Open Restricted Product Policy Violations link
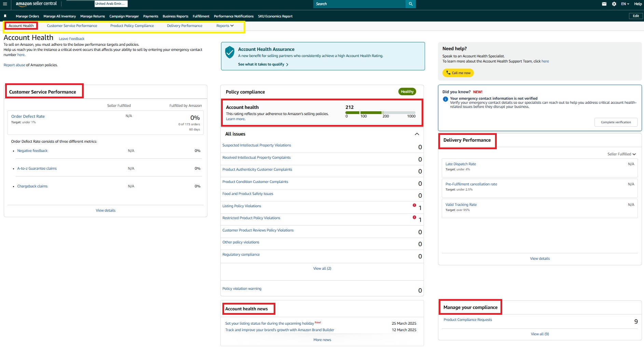The width and height of the screenshot is (644, 353). [251, 218]
